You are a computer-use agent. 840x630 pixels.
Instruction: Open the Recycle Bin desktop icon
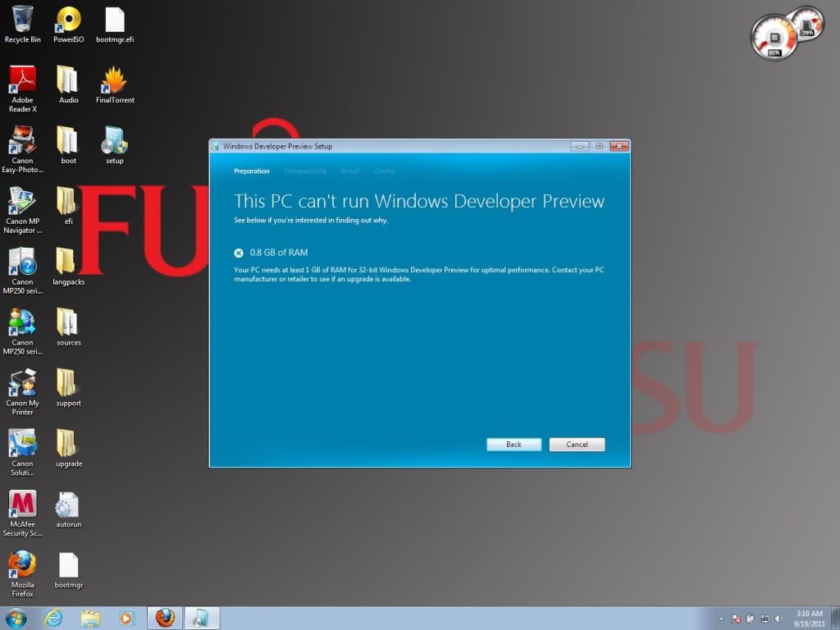coord(22,25)
